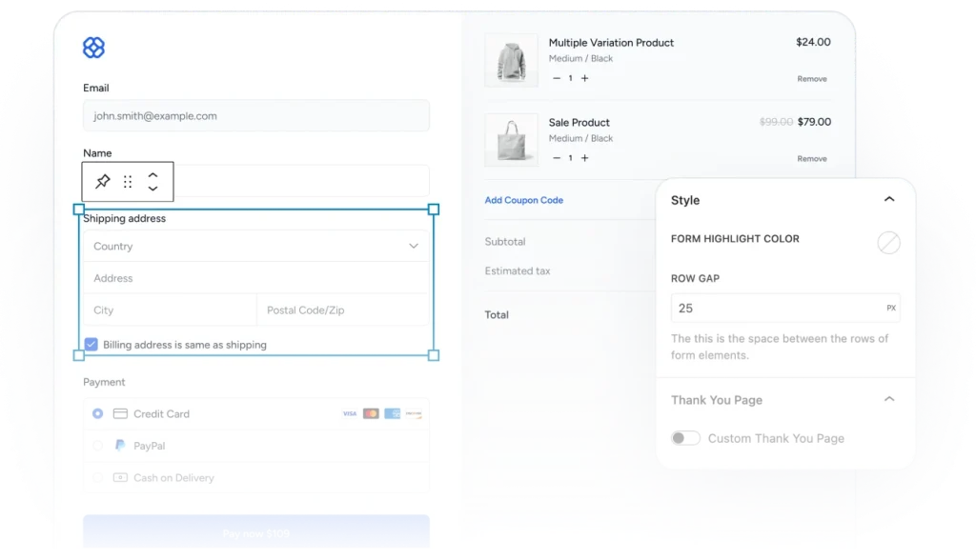Click the drag handle dots icon

pos(128,182)
